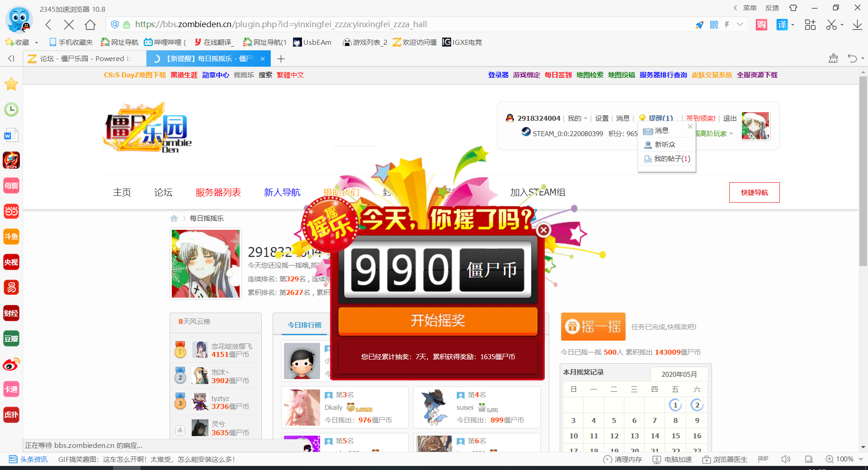868x470 pixels.
Task: Expand the 我的 dropdown beside the username
Action: [x=576, y=118]
